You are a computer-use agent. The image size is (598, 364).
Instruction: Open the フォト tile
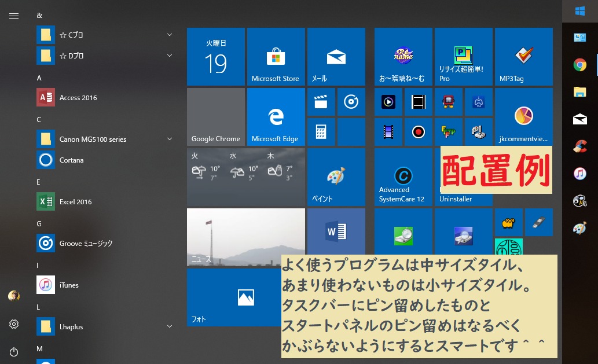(x=234, y=297)
